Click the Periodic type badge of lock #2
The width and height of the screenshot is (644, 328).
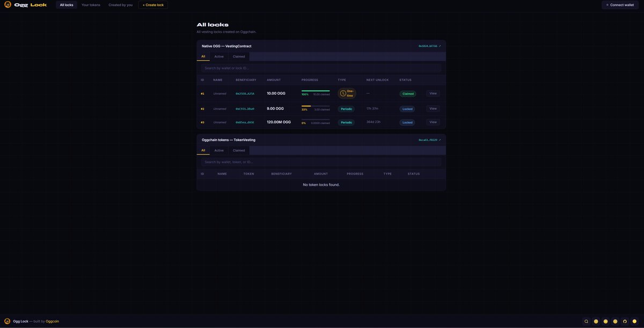[346, 109]
